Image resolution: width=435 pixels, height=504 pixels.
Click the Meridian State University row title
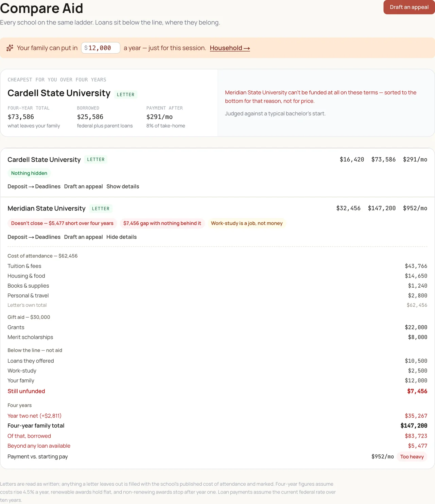[47, 209]
